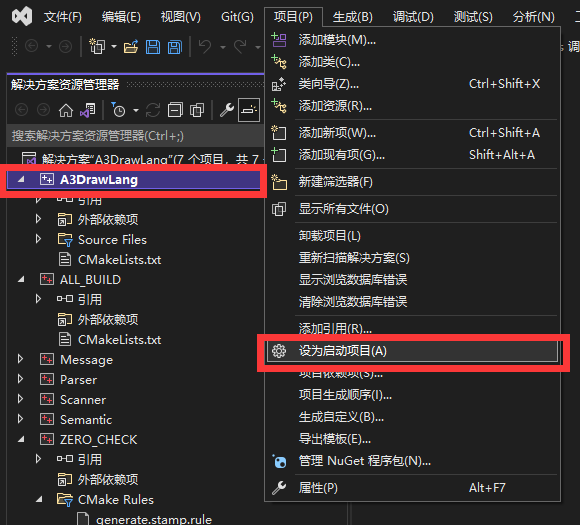Click the Solution Explorer refresh sync icon
This screenshot has height=525, width=580.
153,110
